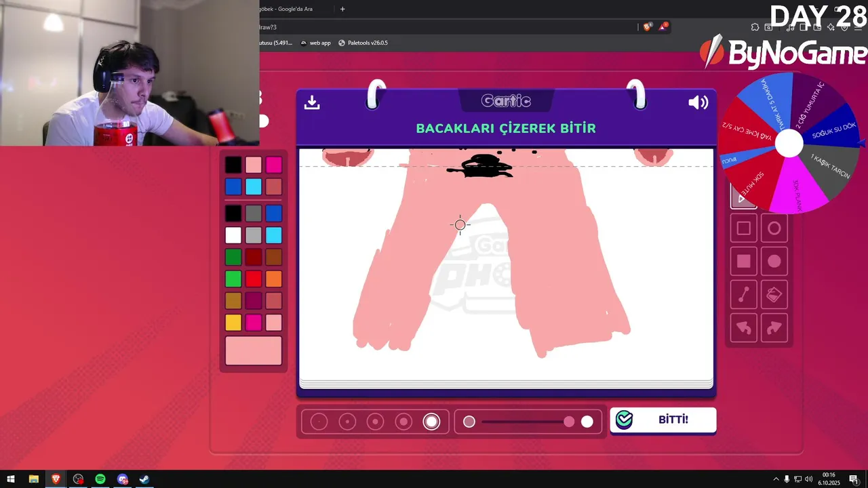This screenshot has height=488, width=868.
Task: Open Brave Rewards triangle icon
Action: [x=664, y=26]
